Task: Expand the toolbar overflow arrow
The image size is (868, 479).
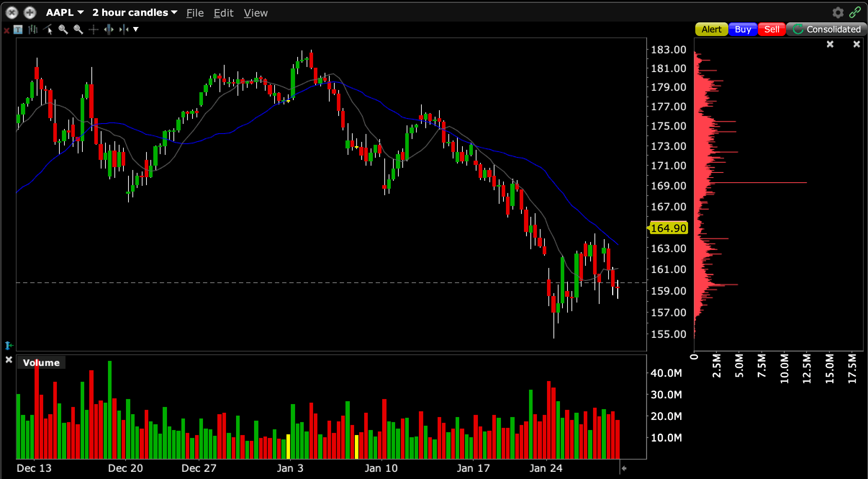Action: pyautogui.click(x=136, y=30)
